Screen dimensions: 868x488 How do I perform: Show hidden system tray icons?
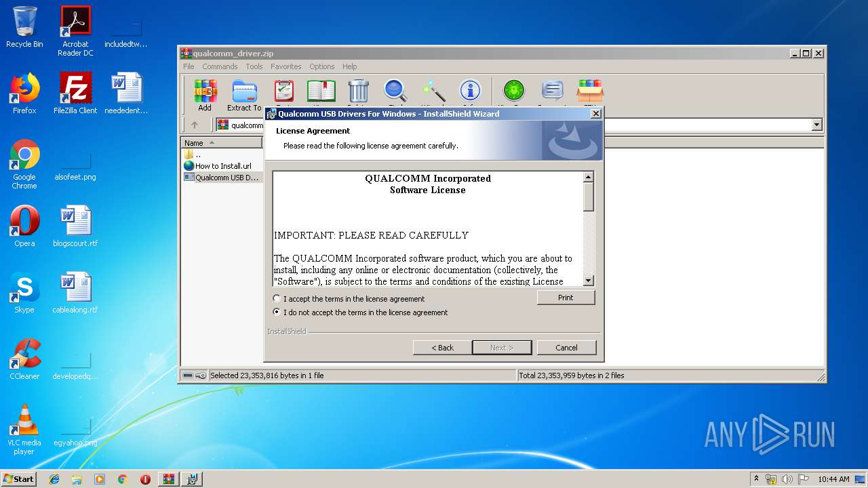pyautogui.click(x=757, y=479)
